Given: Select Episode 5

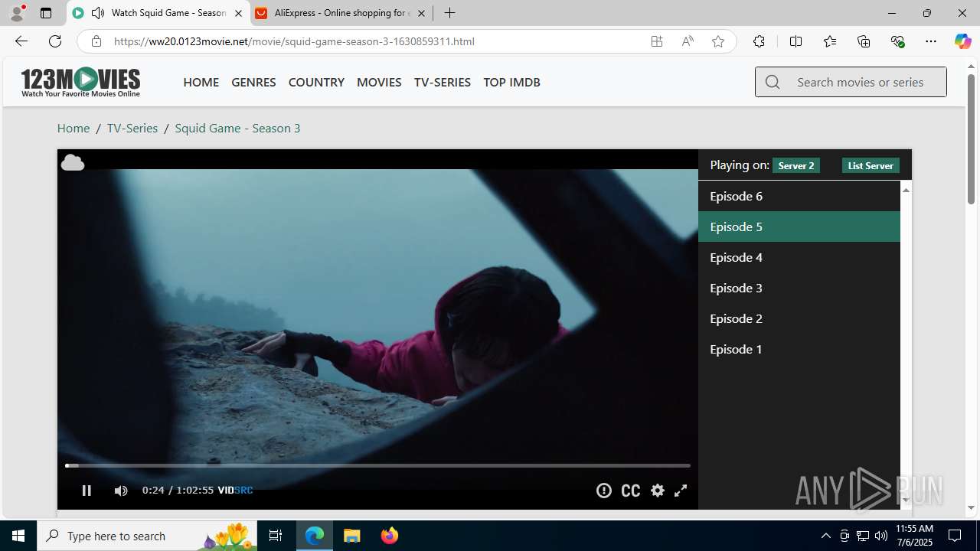Looking at the screenshot, I should click(x=799, y=227).
